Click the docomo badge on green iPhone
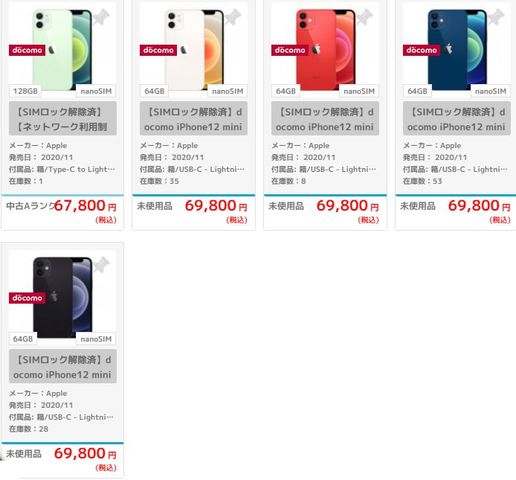Image resolution: width=516 pixels, height=480 pixels. tap(27, 50)
